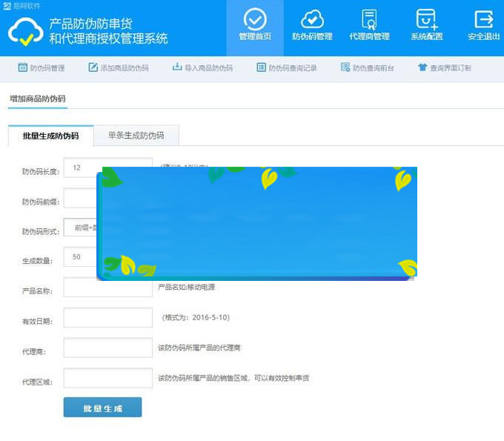504x441 pixels.
Task: Open 防伪码查询记录 records item
Action: click(287, 68)
